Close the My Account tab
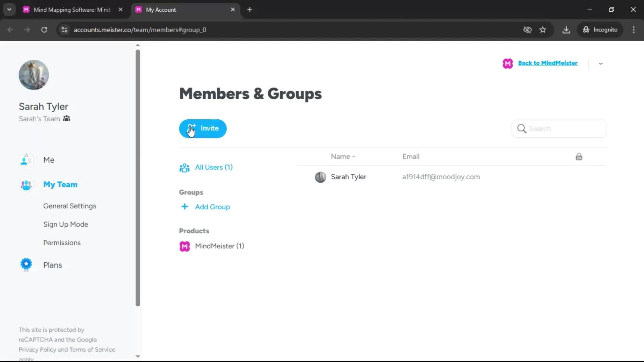Image resolution: width=644 pixels, height=362 pixels. click(233, 10)
